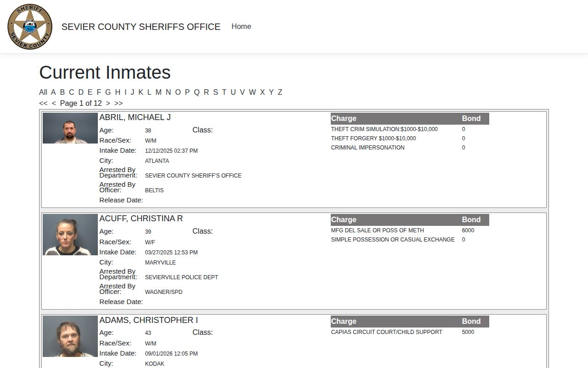This screenshot has height=368, width=588.
Task: Filter inmates by letter D
Action: (x=81, y=92)
